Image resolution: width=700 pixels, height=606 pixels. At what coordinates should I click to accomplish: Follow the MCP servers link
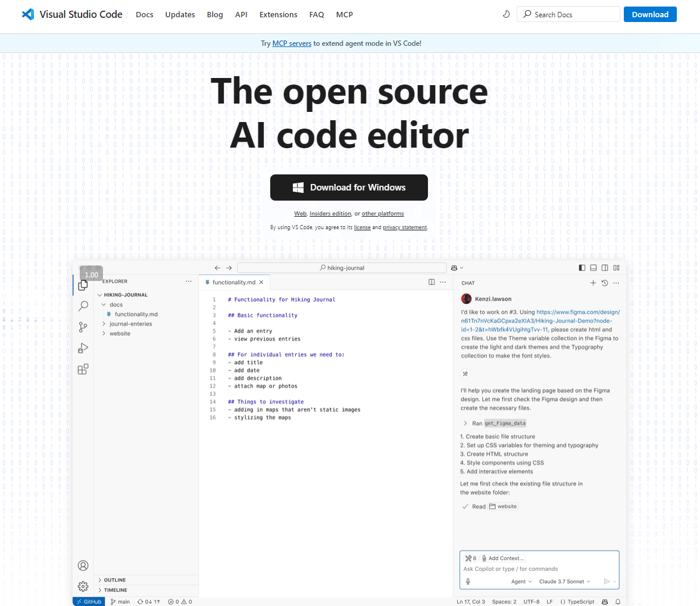pos(292,43)
